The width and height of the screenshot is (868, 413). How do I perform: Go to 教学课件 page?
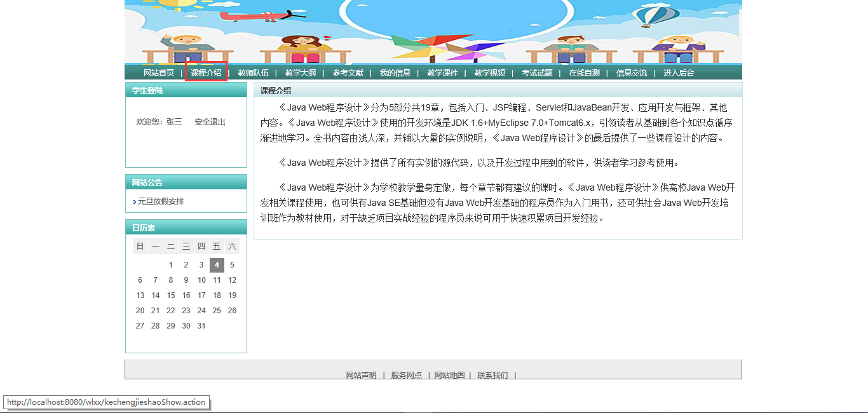coord(442,73)
